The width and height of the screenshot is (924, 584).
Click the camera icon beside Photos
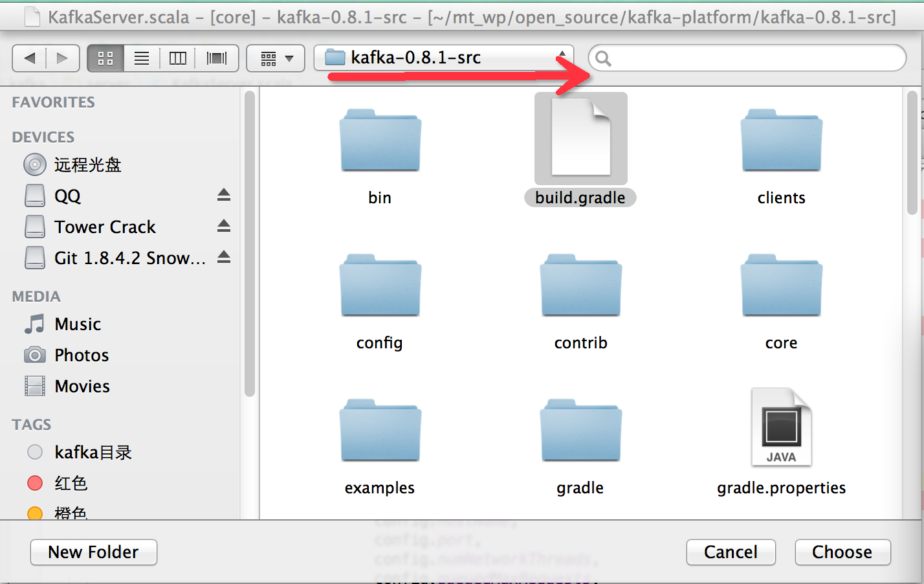point(35,355)
